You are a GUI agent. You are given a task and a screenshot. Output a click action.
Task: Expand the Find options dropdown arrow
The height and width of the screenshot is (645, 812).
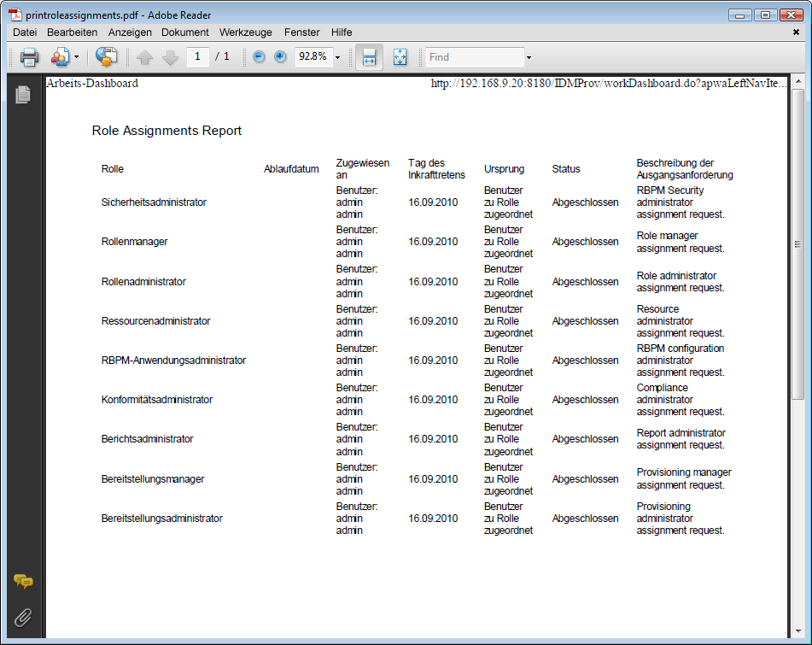pyautogui.click(x=529, y=57)
